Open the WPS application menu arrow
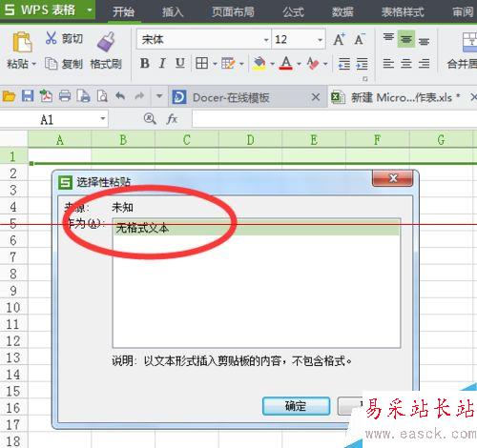Image resolution: width=477 pixels, height=448 pixels. click(x=90, y=10)
